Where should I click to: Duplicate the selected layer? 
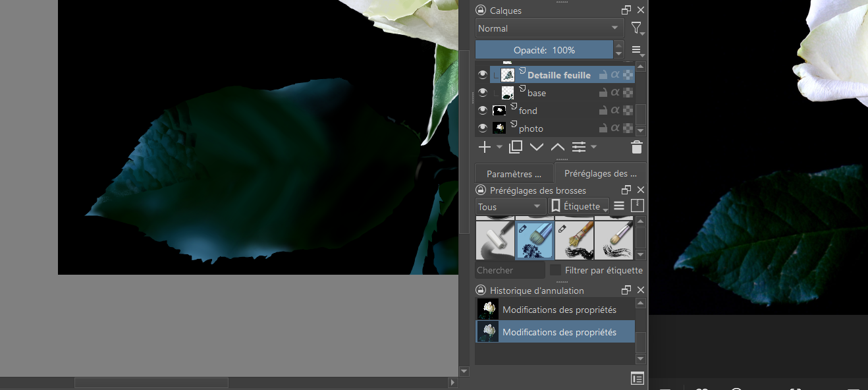click(516, 147)
